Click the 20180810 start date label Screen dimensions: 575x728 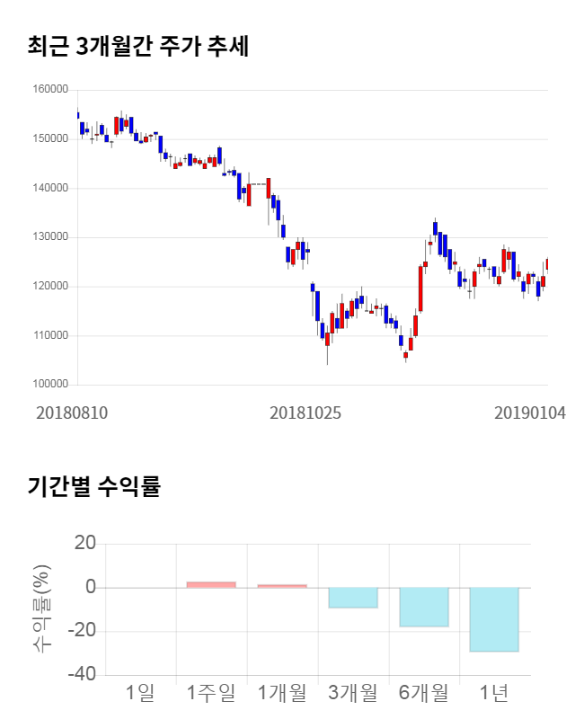click(72, 413)
